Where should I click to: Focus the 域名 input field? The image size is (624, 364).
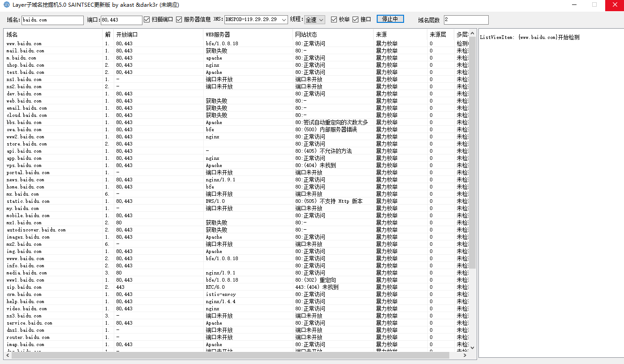tap(52, 20)
